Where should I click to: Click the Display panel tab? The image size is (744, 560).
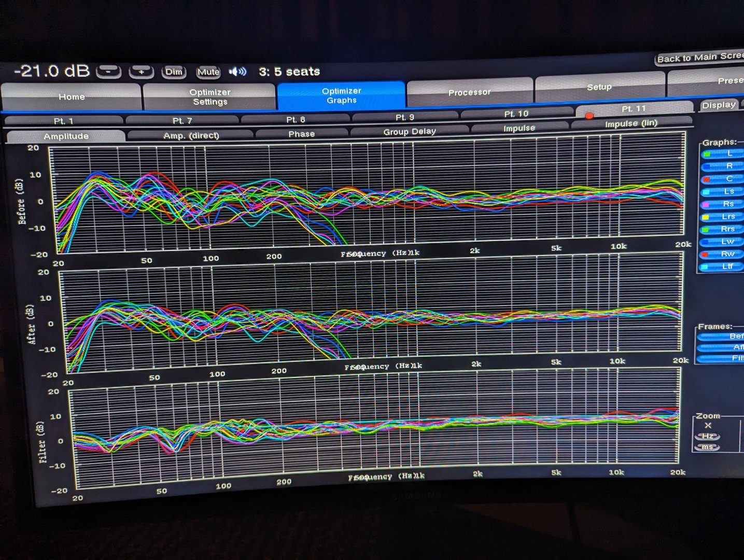tap(719, 105)
